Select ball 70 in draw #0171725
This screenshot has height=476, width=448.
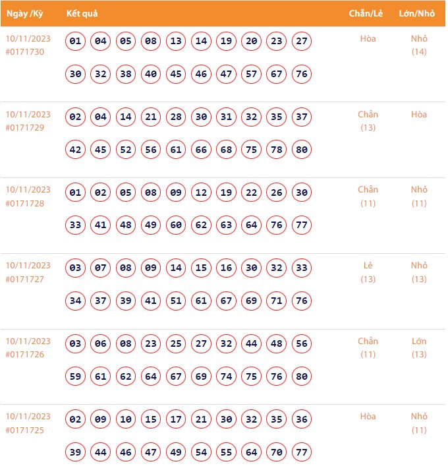tap(277, 452)
